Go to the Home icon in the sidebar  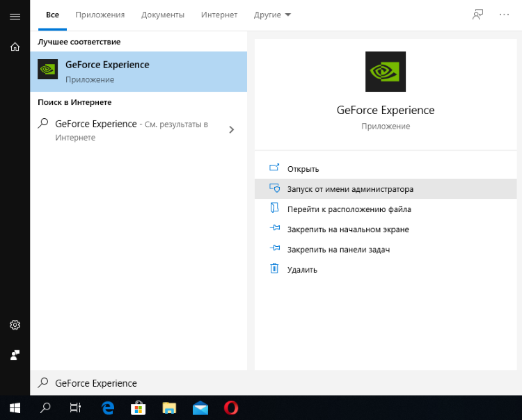[x=15, y=47]
